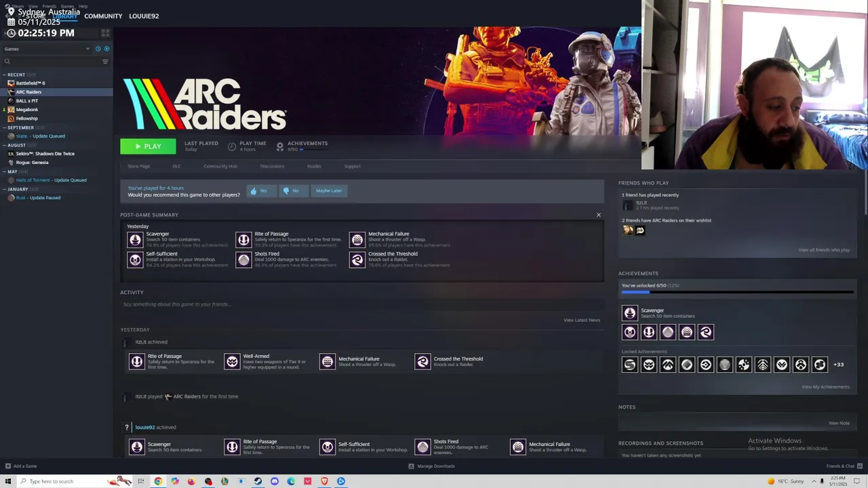This screenshot has height=488, width=868.
Task: Open the Games filter dropdown in library sidebar
Action: [46, 49]
